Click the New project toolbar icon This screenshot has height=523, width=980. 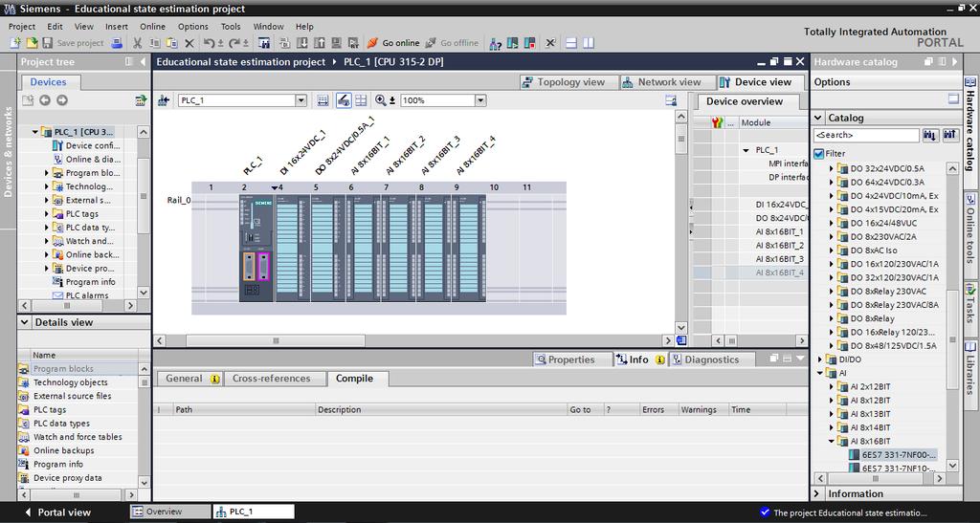(15, 43)
